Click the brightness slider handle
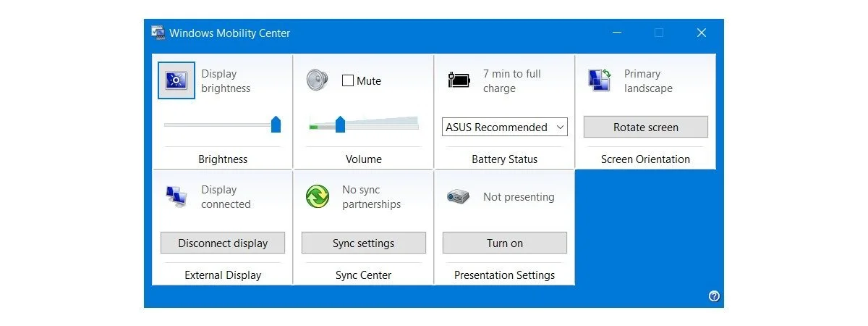The image size is (868, 326). coord(276,124)
